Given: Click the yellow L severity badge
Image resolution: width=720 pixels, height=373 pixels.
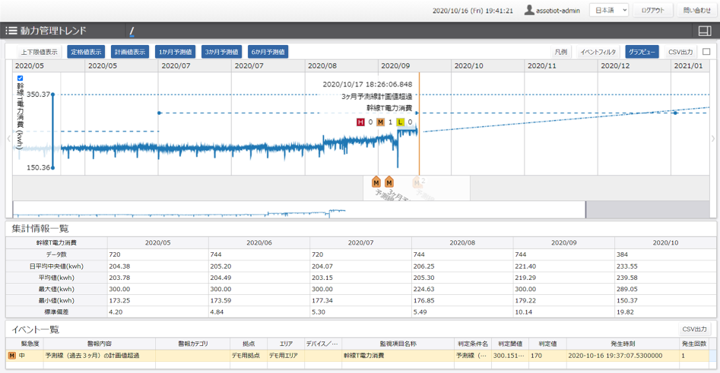Looking at the screenshot, I should pyautogui.click(x=400, y=122).
